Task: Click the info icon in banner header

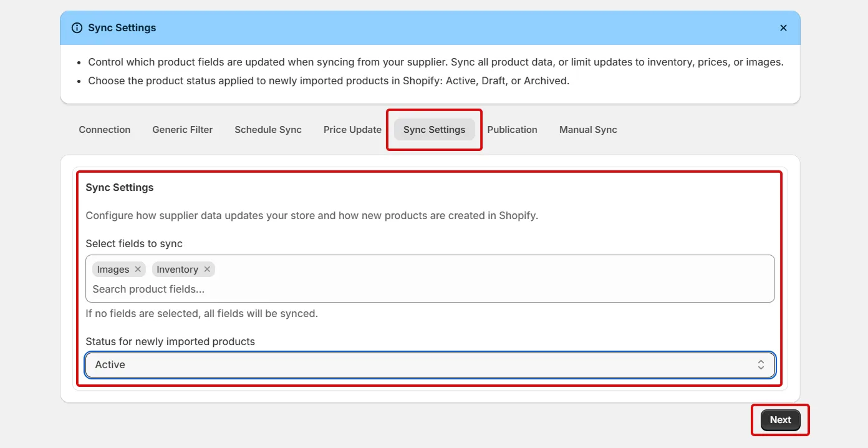Action: point(77,28)
